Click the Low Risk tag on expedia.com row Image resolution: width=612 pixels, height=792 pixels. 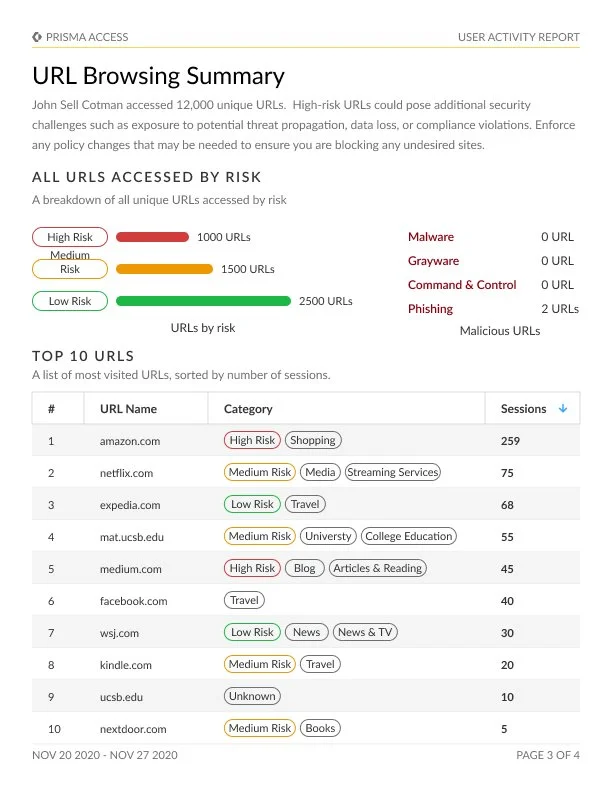[252, 504]
